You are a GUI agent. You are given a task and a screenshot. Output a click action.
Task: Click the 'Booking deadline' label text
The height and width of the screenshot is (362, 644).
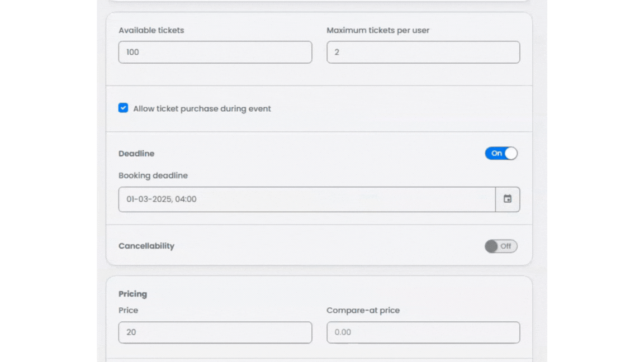point(153,175)
